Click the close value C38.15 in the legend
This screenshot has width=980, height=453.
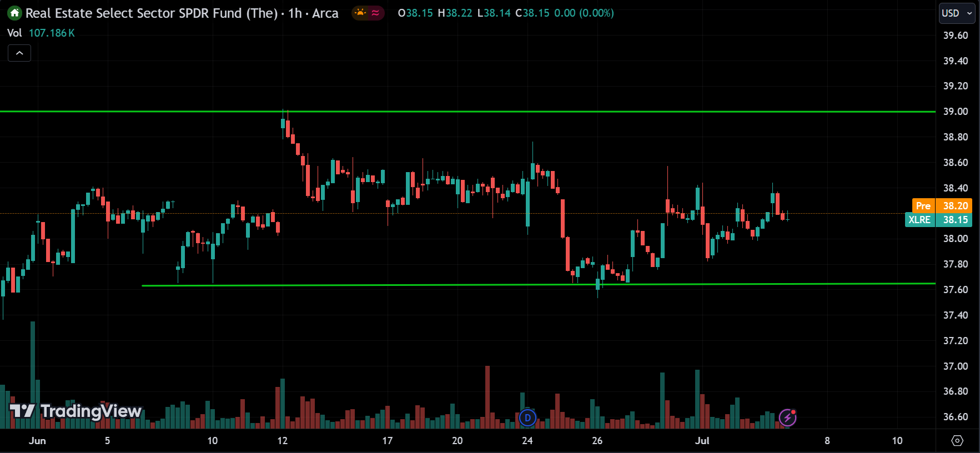click(532, 13)
